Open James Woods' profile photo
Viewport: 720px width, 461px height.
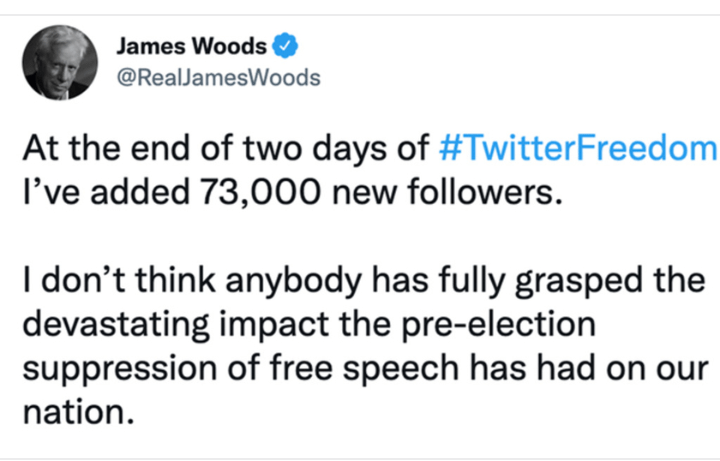61,61
